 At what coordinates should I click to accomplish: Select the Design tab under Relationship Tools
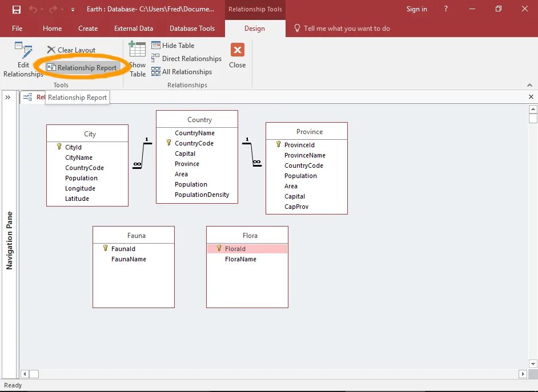click(x=255, y=29)
